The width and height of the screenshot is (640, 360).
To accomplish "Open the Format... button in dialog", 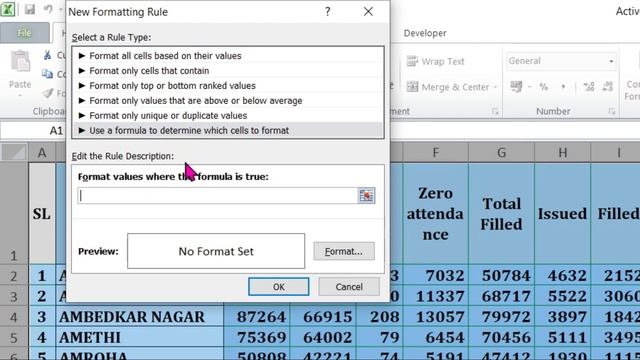I will (x=344, y=251).
